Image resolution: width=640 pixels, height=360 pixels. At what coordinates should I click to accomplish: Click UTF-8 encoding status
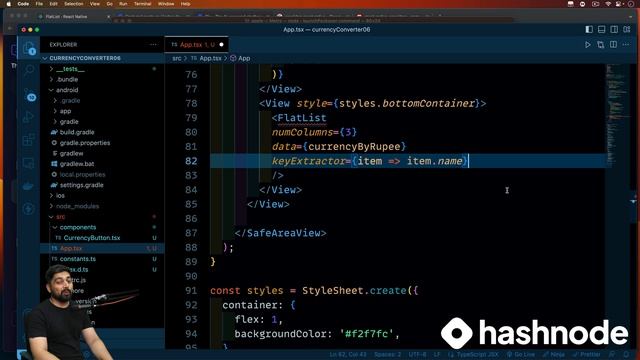[x=417, y=354]
